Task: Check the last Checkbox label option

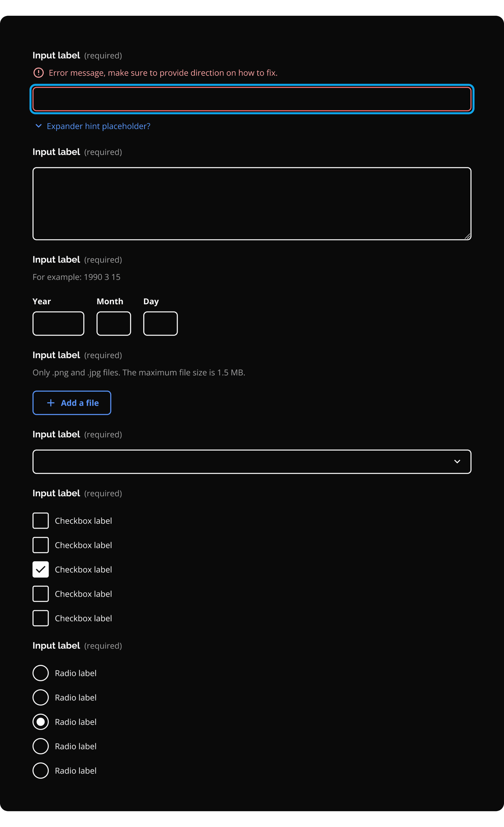Action: tap(41, 618)
